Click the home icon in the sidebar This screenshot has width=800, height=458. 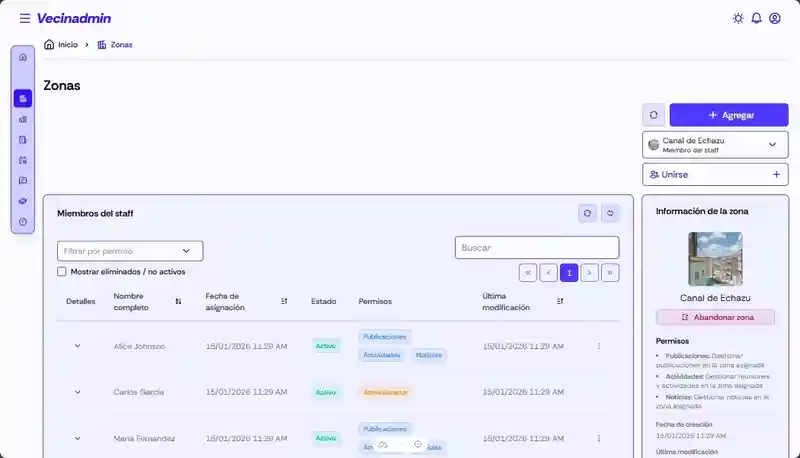[x=23, y=57]
